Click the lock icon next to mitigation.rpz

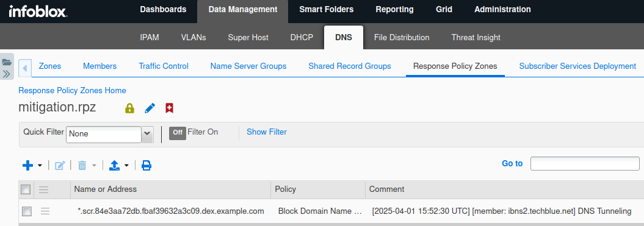point(129,108)
